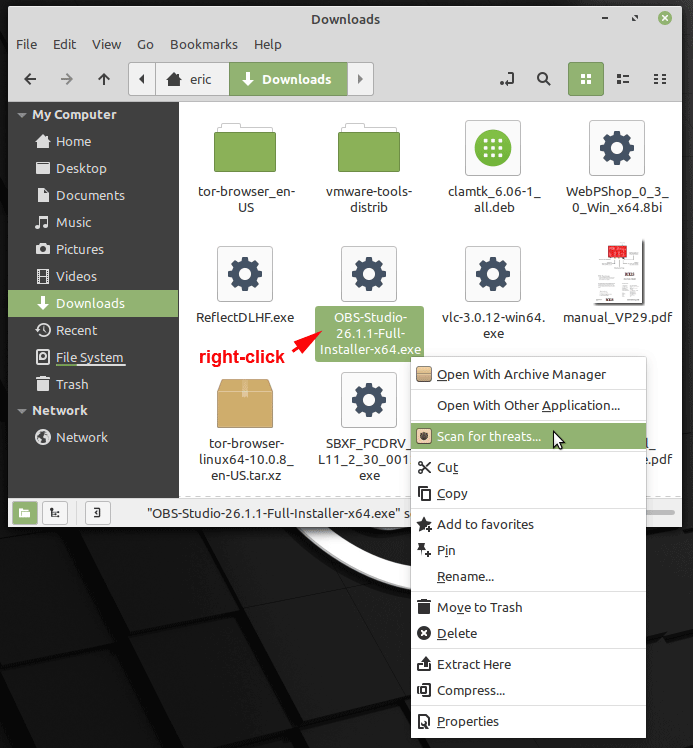The width and height of the screenshot is (693, 748).
Task: Select the vlc-3.0.12-win64.exe file icon
Action: pyautogui.click(x=493, y=274)
